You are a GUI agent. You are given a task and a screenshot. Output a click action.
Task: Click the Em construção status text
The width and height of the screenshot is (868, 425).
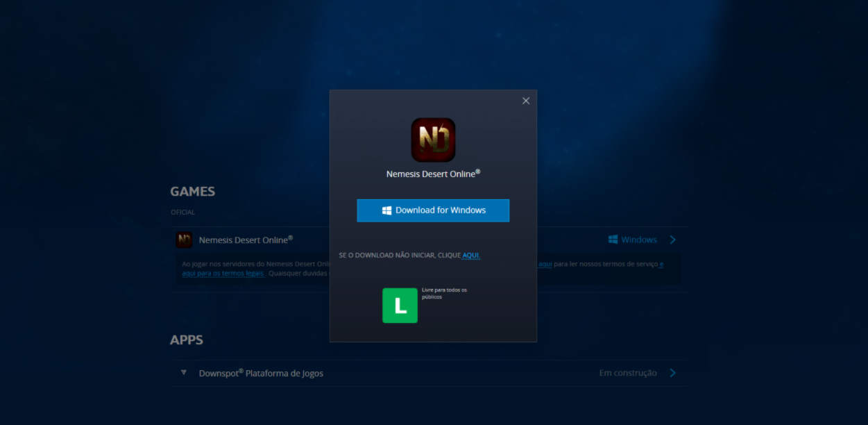(x=628, y=373)
